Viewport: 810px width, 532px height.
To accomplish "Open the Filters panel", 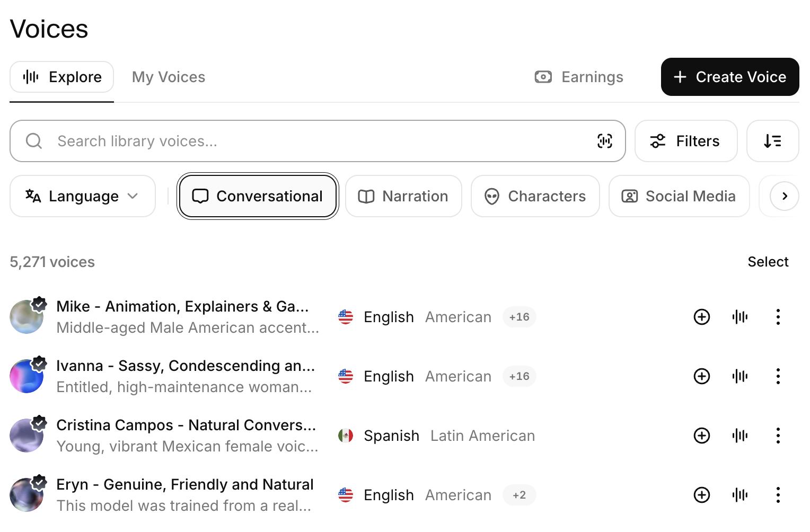I will 686,141.
